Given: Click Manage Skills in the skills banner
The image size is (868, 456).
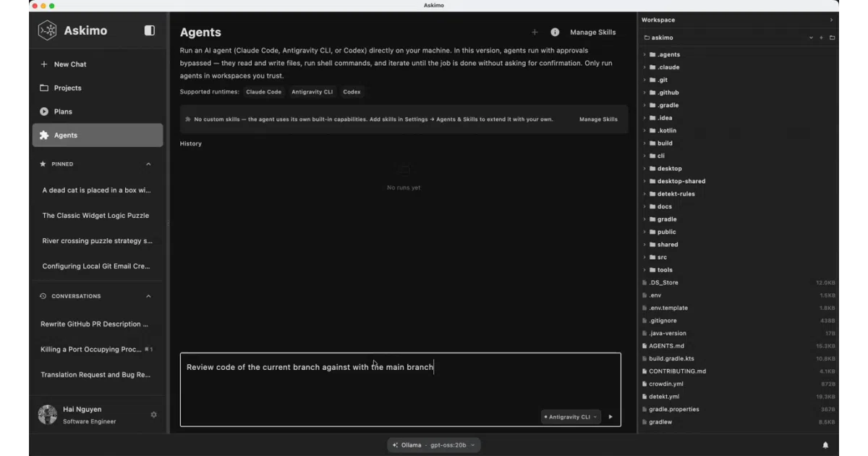Looking at the screenshot, I should click(598, 119).
